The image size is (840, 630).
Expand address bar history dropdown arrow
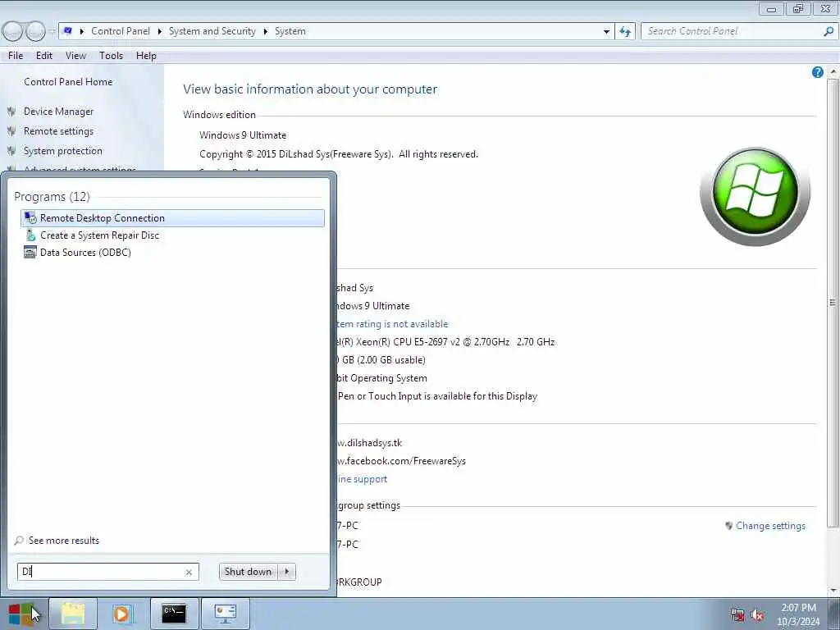click(x=606, y=32)
